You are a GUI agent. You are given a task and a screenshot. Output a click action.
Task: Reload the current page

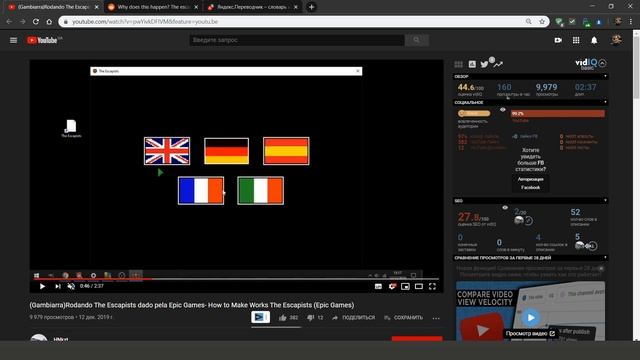pyautogui.click(x=36, y=22)
